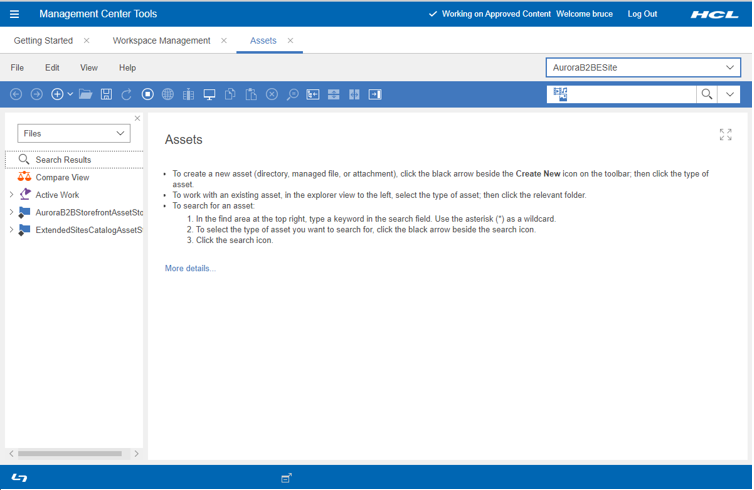Toggle the utilities view pane icon
This screenshot has width=754, height=490.
coord(375,94)
